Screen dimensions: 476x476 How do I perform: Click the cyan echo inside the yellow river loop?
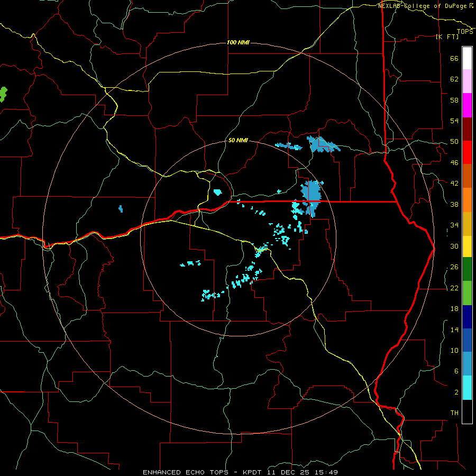point(218,192)
